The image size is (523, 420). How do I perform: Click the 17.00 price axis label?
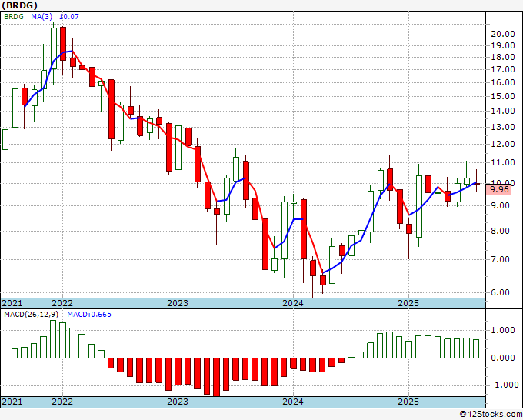click(x=503, y=70)
